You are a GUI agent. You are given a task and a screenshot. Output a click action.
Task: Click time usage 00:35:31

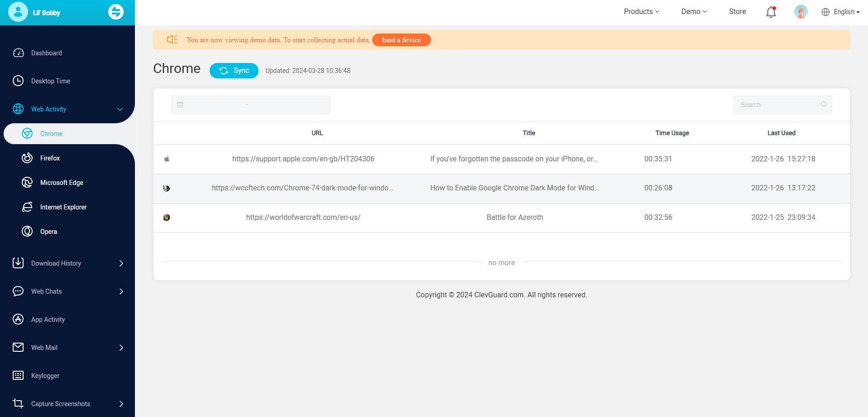658,159
